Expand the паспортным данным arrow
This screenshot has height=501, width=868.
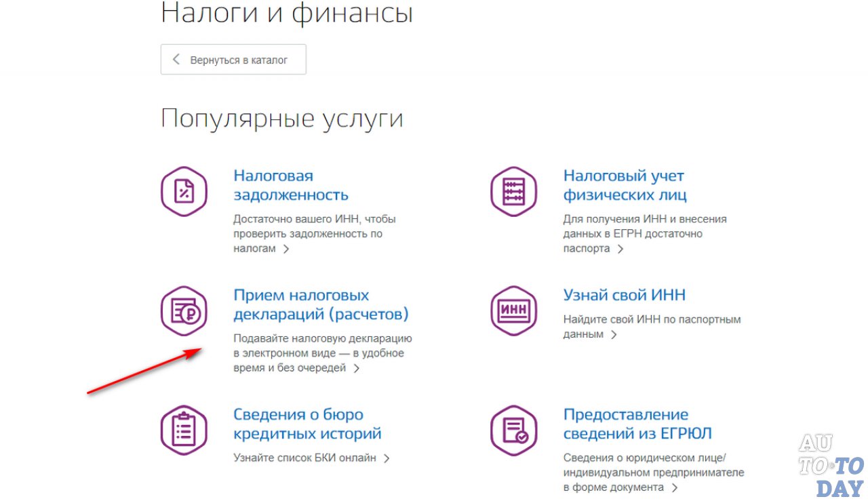click(613, 334)
